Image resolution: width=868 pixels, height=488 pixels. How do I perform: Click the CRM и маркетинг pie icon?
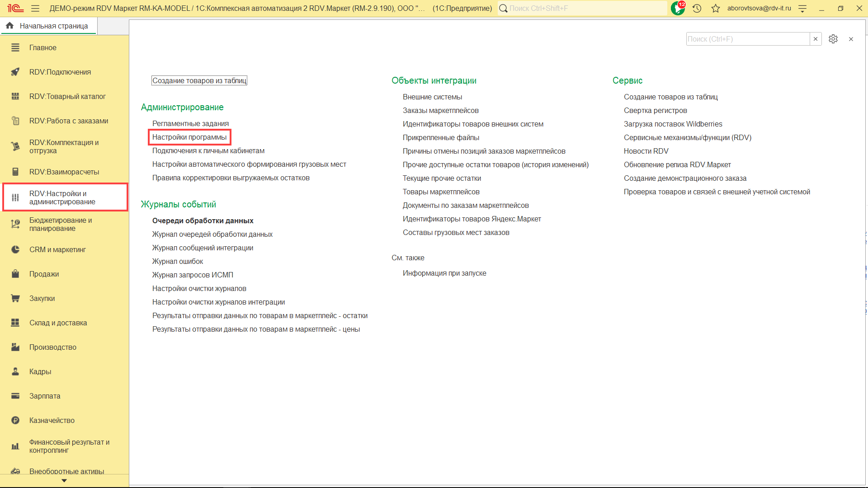15,249
